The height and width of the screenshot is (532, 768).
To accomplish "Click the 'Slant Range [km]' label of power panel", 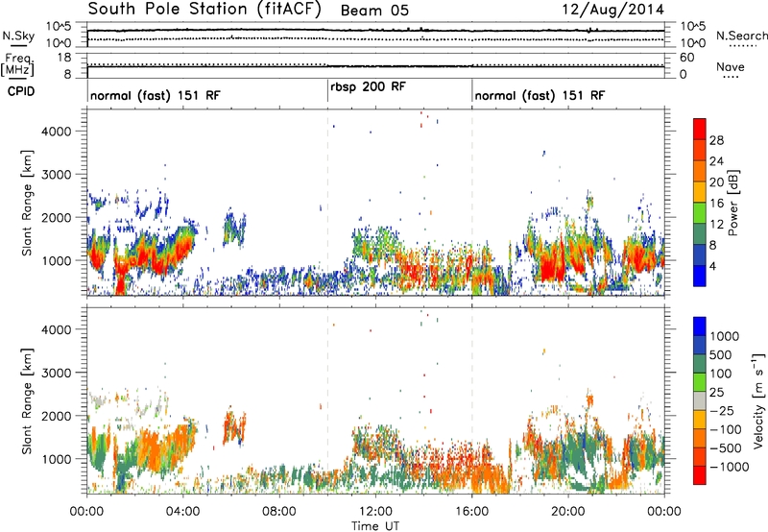I will coord(28,203).
